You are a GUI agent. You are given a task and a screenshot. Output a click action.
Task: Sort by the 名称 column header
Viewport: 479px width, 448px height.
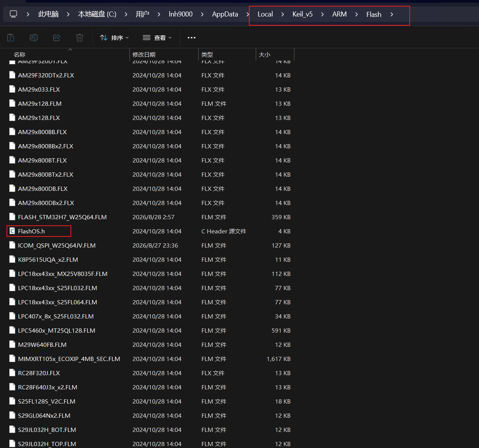click(20, 54)
